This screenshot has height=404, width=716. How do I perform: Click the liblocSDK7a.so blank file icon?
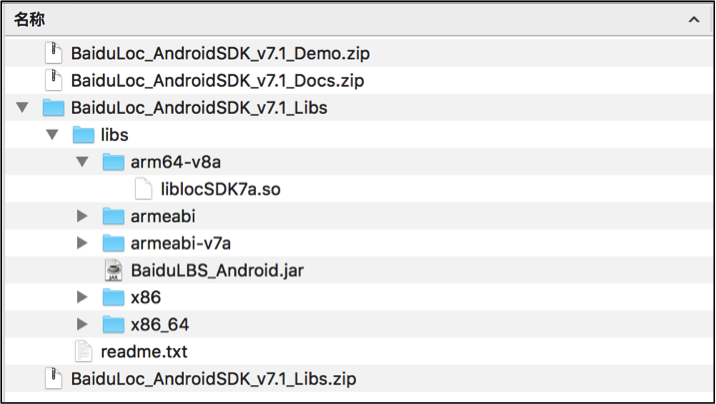pos(143,189)
